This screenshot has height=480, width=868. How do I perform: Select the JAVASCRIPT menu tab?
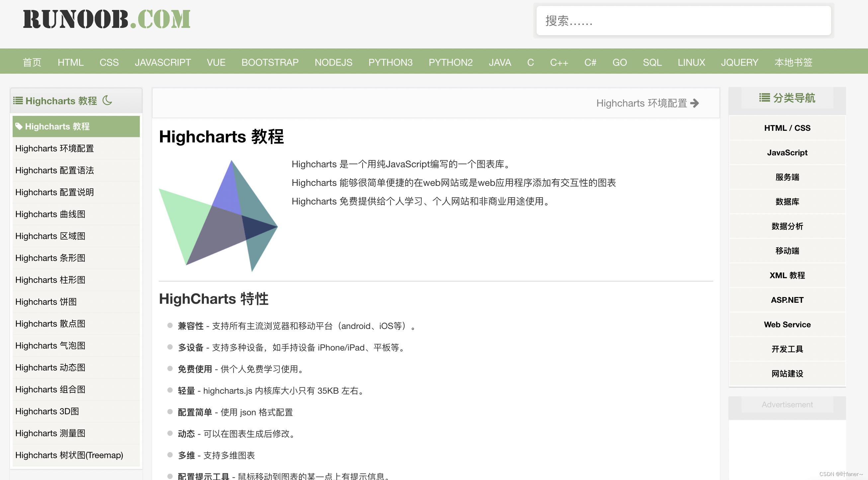(163, 61)
